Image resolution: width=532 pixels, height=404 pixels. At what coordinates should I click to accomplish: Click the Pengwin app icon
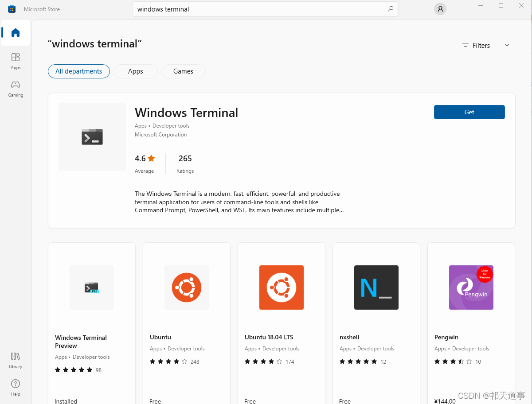[471, 287]
